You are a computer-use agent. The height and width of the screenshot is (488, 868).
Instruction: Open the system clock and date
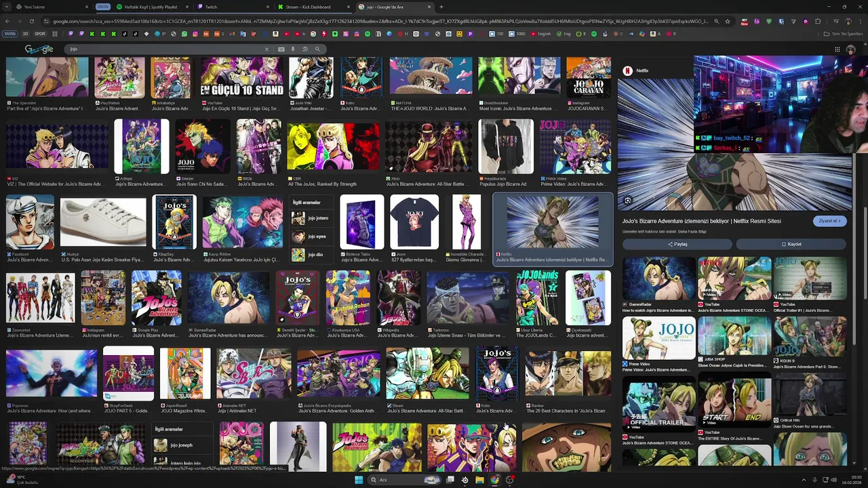[850, 480]
